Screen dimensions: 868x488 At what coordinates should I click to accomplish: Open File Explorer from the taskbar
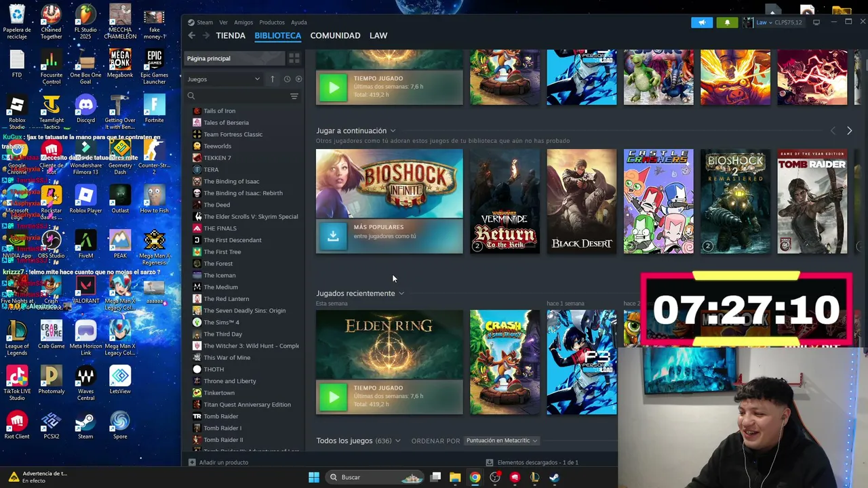pyautogui.click(x=455, y=477)
